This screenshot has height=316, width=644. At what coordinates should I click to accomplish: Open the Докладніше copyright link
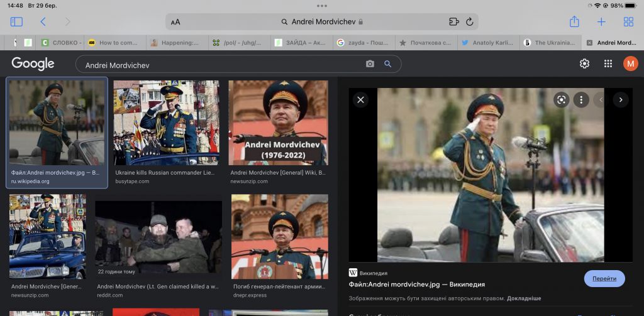coord(524,298)
